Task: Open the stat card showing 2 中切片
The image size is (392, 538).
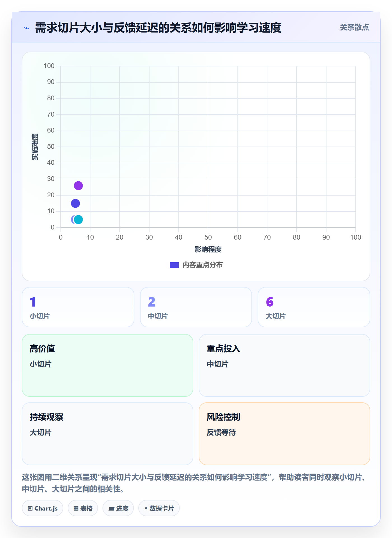Action: 196,307
